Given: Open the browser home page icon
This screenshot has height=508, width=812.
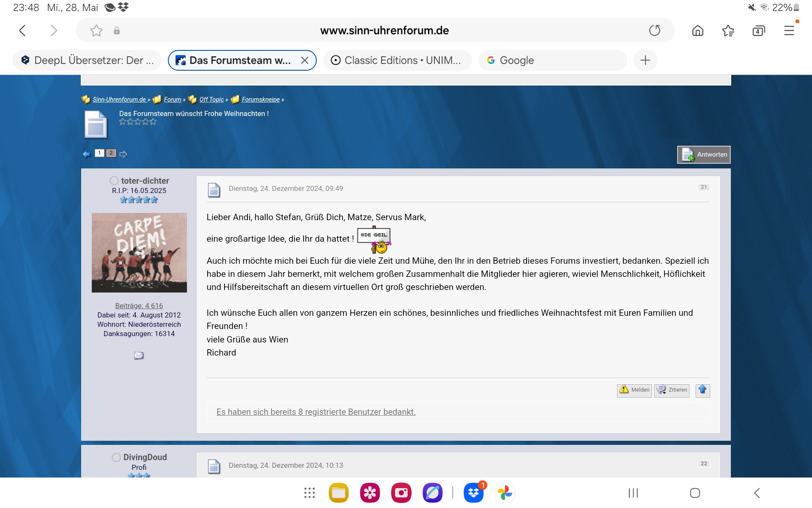Looking at the screenshot, I should 697,30.
